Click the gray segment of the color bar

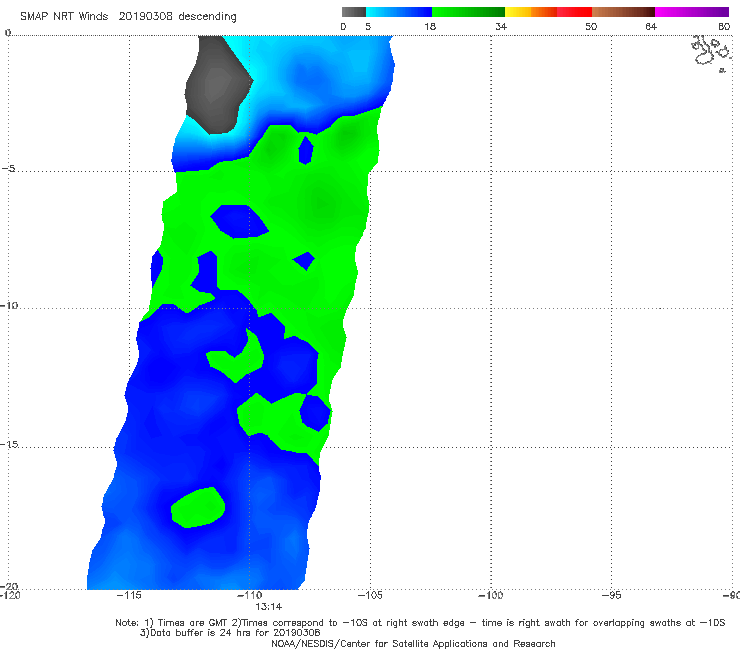click(x=353, y=12)
